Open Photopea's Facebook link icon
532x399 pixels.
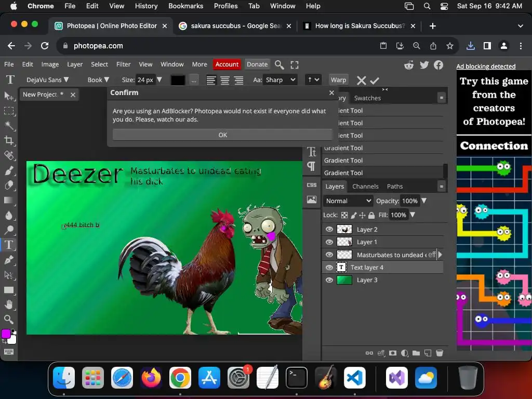438,65
